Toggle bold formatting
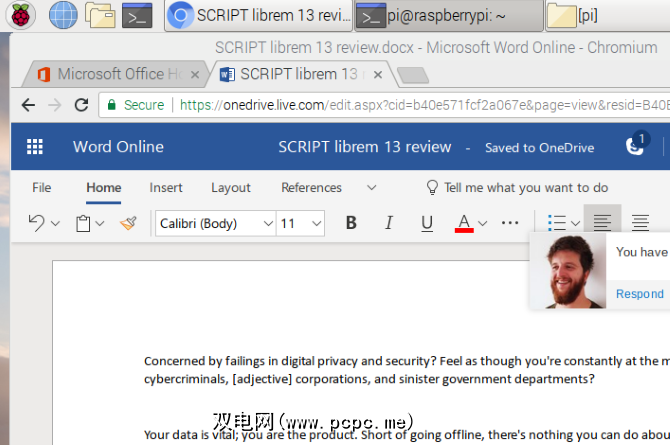This screenshot has height=445, width=670. (x=351, y=223)
